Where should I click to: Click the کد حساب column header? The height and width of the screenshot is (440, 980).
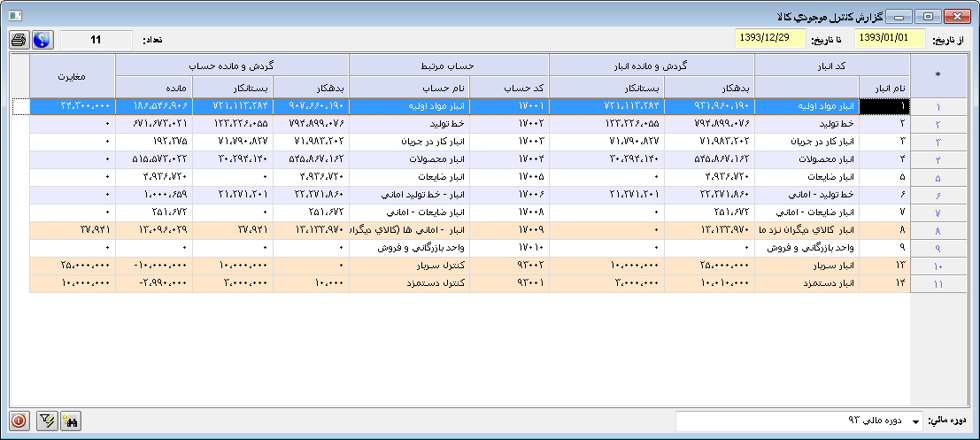pyautogui.click(x=509, y=88)
